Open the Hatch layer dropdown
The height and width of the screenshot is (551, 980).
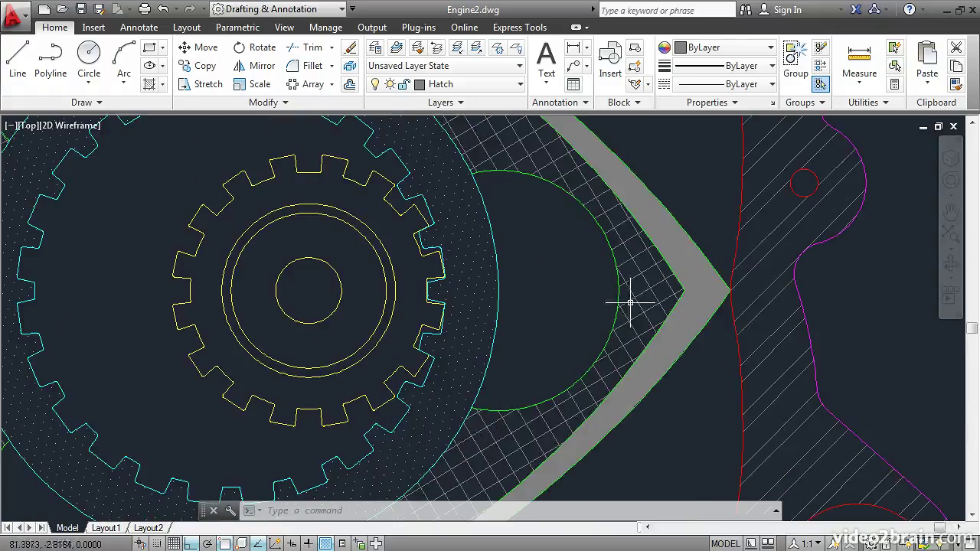[x=446, y=84]
